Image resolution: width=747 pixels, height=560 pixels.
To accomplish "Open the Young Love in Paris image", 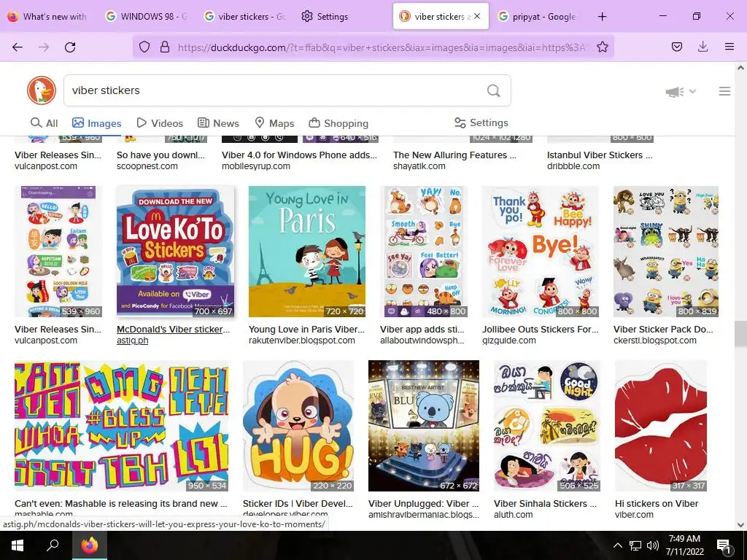I will [x=307, y=251].
